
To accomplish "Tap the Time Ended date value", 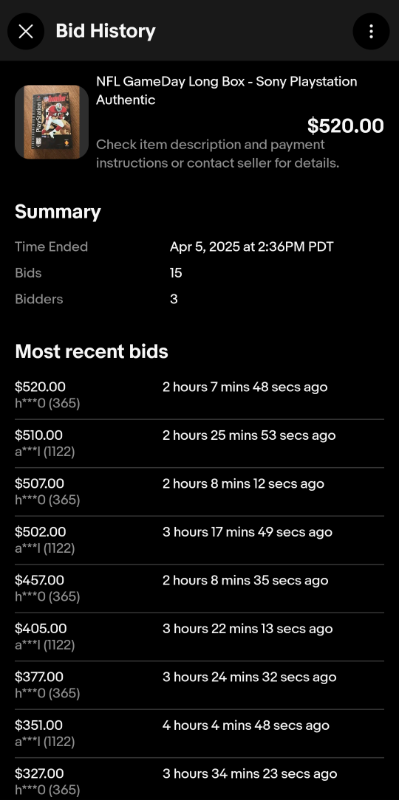I will (252, 247).
